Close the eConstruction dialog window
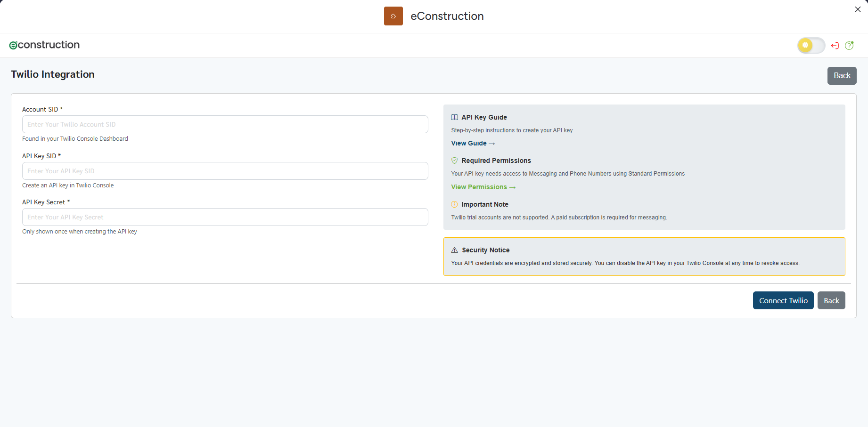The image size is (868, 427). pos(858,9)
